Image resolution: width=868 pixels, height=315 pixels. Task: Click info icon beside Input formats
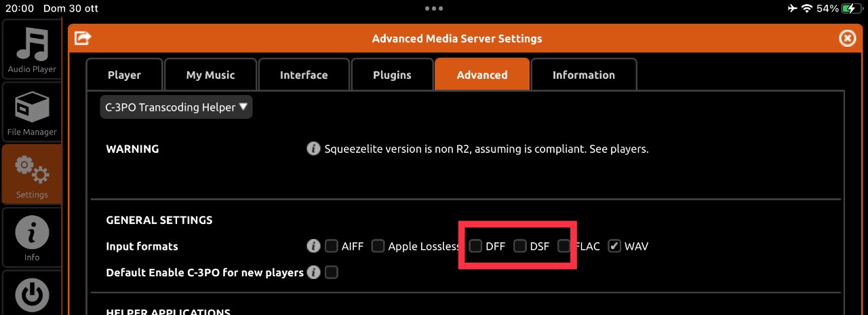[313, 246]
